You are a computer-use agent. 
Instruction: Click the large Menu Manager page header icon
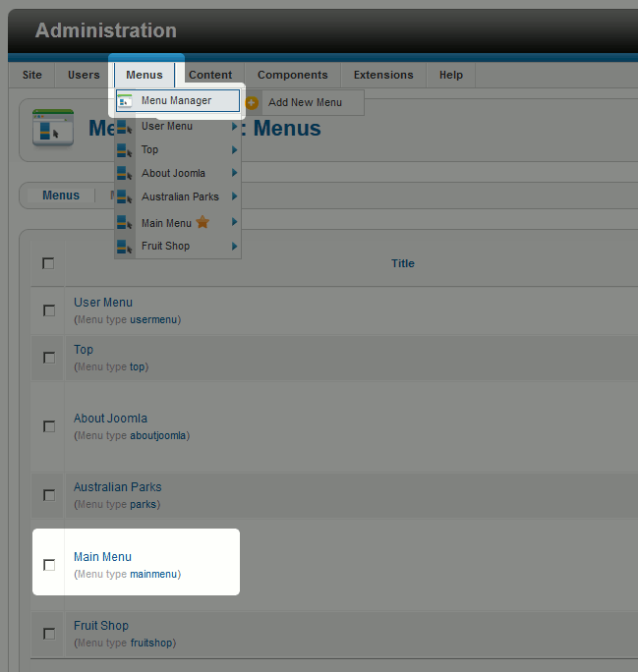(x=53, y=128)
